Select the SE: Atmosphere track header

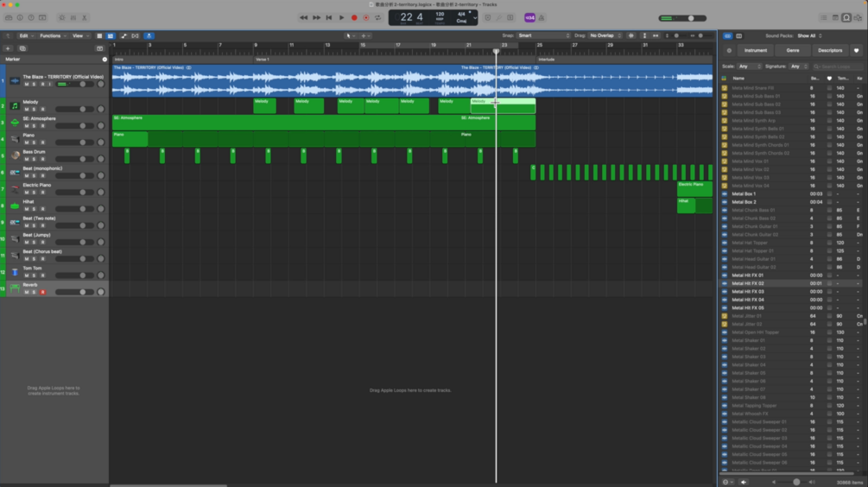click(54, 123)
